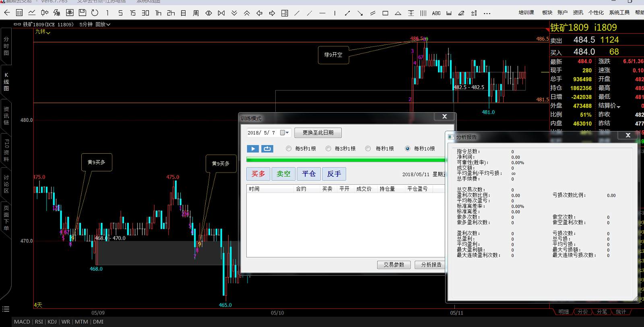Screen dimensions: 644x327
Task: Select the 每秒1根 radio button
Action: (368, 149)
